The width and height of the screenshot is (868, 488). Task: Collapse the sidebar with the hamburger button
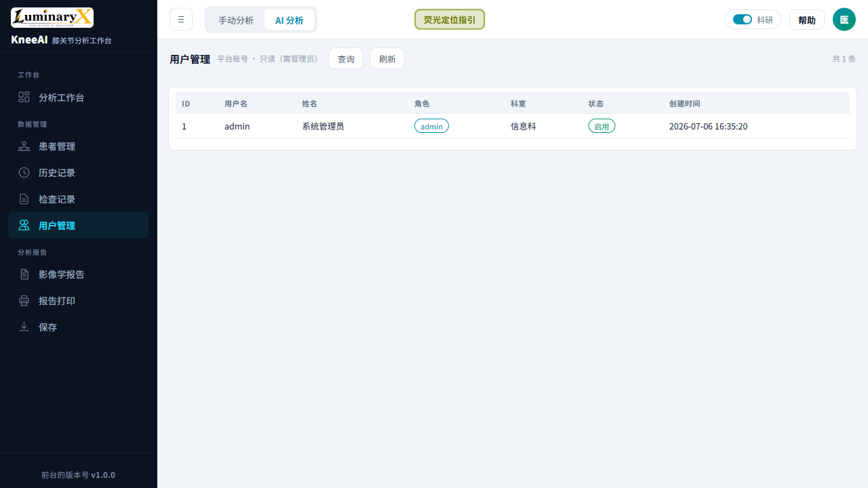coord(181,20)
